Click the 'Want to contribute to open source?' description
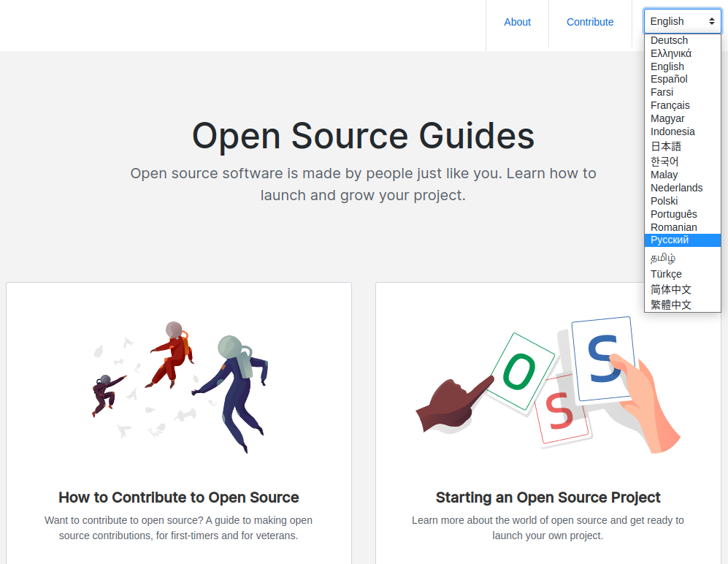Image resolution: width=728 pixels, height=564 pixels. click(178, 527)
